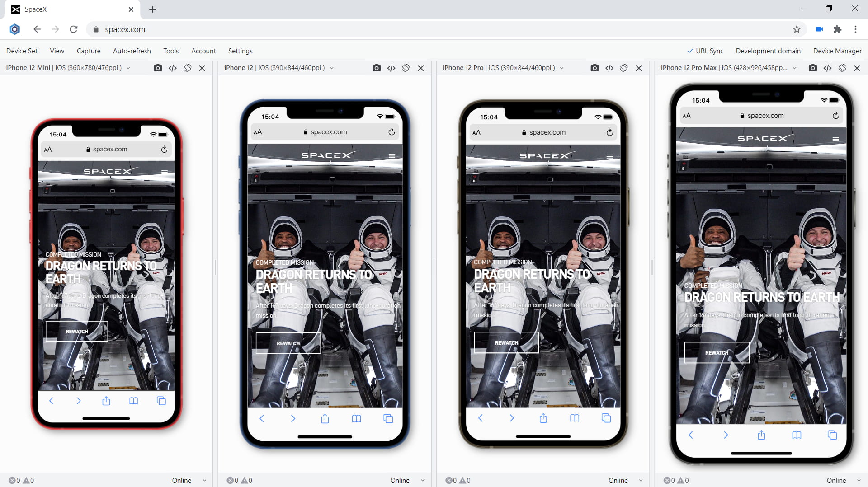The height and width of the screenshot is (487, 868).
Task: Tap share icon in iPhone 12 Safari toolbar
Action: click(x=325, y=419)
